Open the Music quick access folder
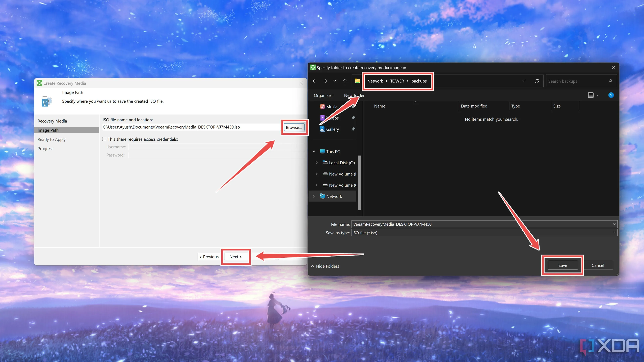This screenshot has width=644, height=362. coord(332,107)
